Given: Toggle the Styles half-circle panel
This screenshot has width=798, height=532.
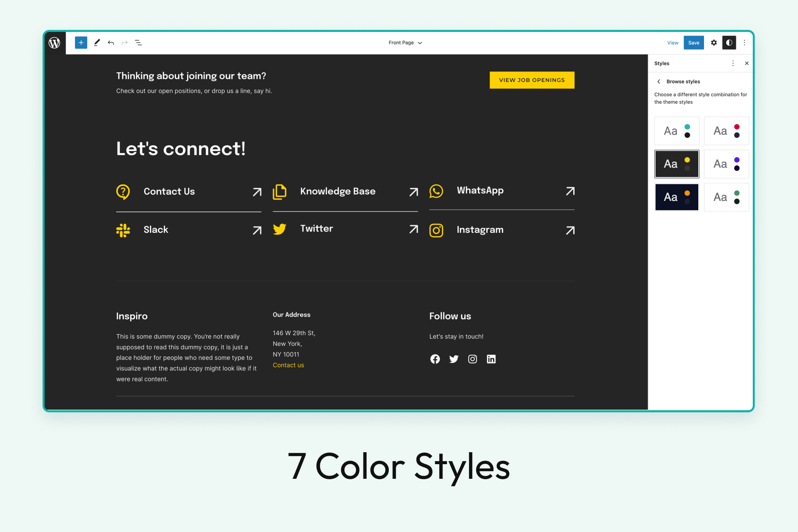Looking at the screenshot, I should [729, 43].
